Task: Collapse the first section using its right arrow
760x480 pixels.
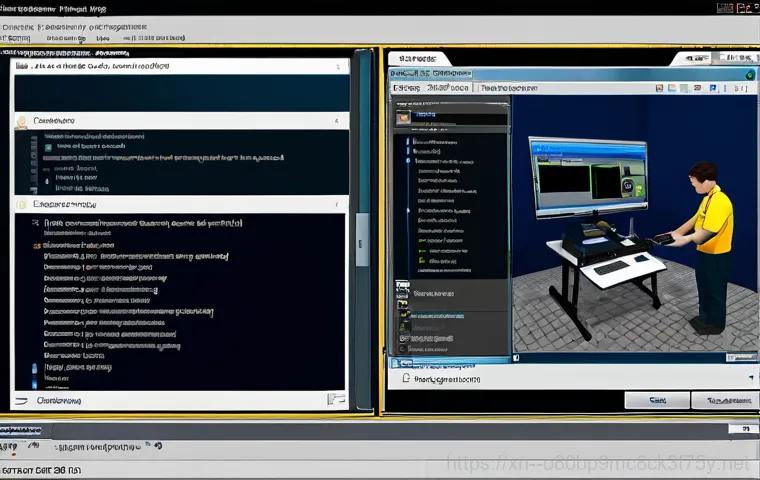Action: [336, 121]
